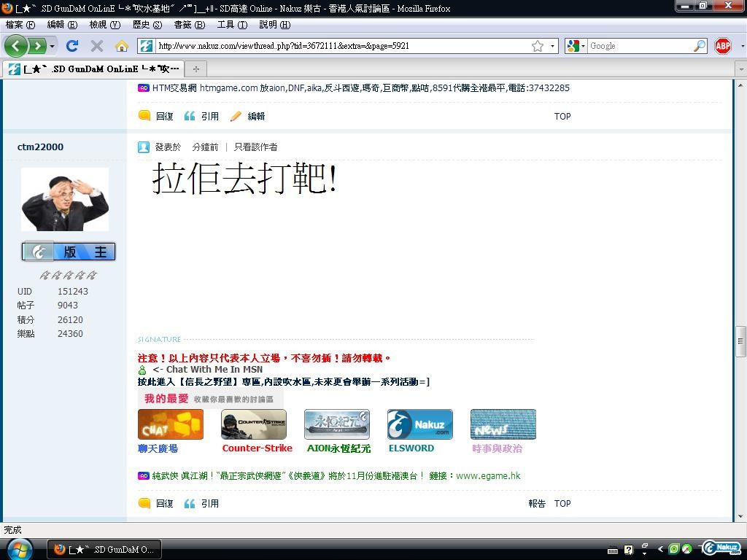Click the page vertical scrollbar thumb

click(x=740, y=341)
